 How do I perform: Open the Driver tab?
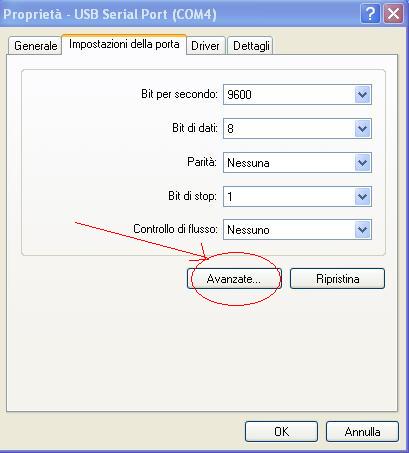(x=205, y=46)
